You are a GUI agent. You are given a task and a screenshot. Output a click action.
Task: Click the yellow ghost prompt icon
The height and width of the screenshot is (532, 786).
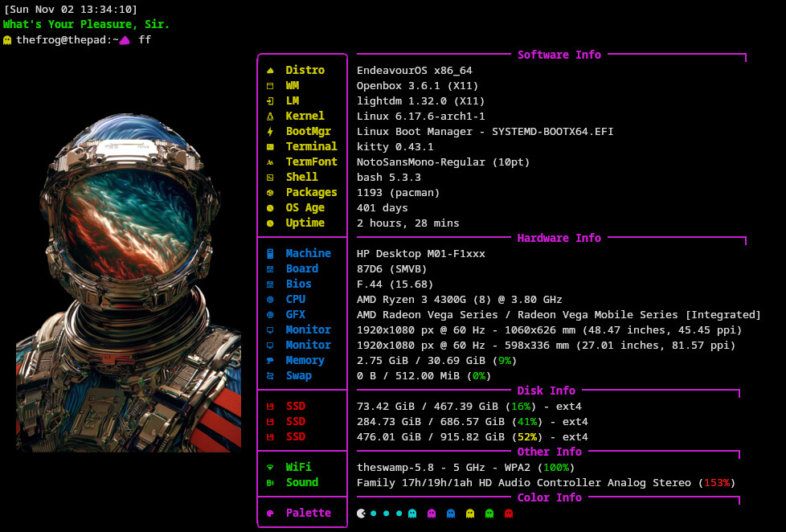(8, 39)
